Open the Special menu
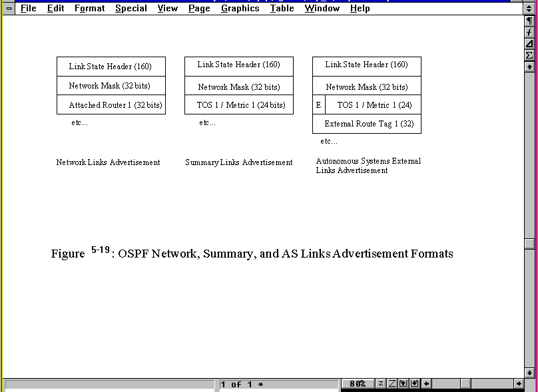538x392 pixels. pos(131,9)
